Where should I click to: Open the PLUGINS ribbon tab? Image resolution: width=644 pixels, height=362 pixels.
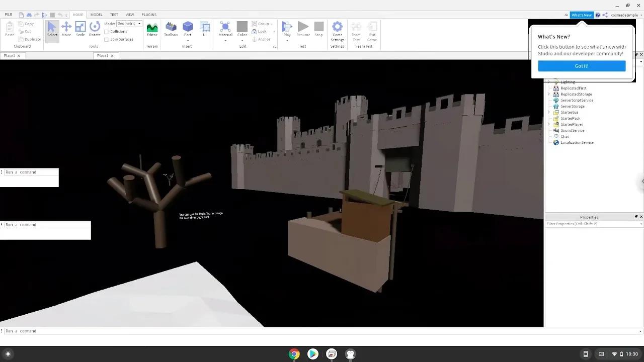[149, 15]
